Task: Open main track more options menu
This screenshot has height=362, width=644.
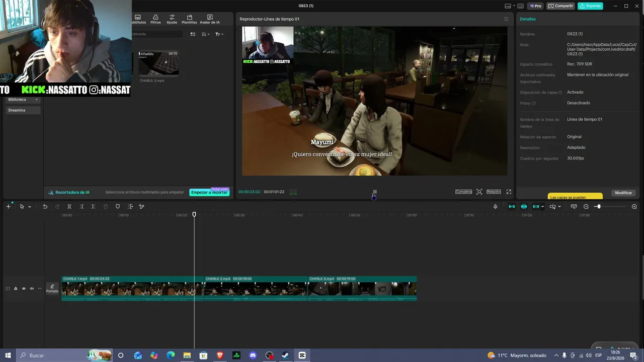Action: (40, 289)
